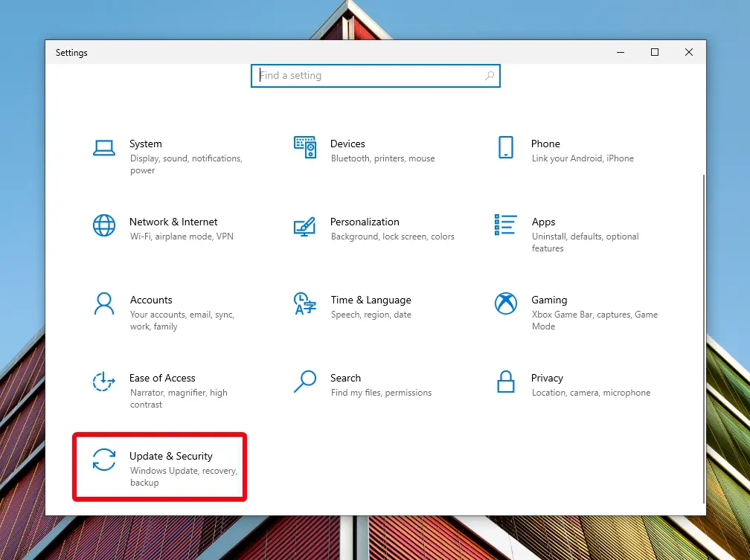Open the Apps list icon

(x=506, y=225)
